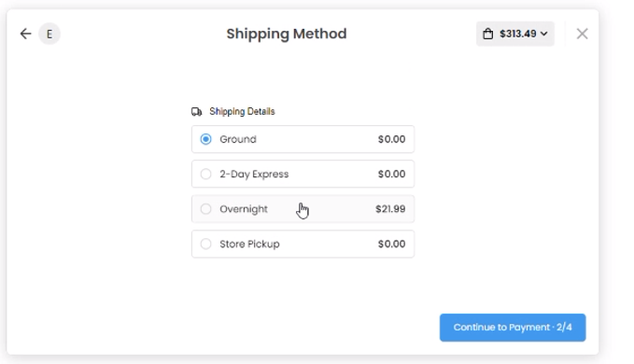Click Continue to Payment button

point(513,328)
